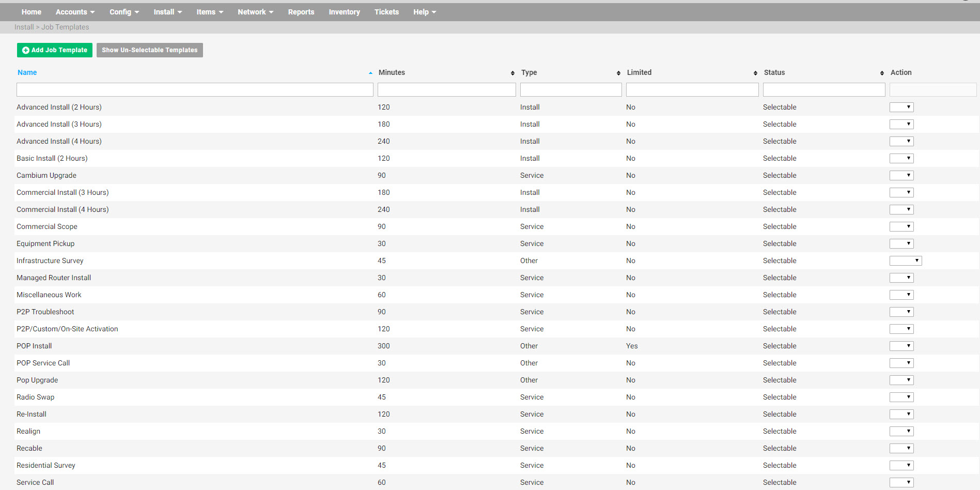The height and width of the screenshot is (490, 980).
Task: Open action dropdown for Commercial Install (3 Hours)
Action: coord(901,192)
